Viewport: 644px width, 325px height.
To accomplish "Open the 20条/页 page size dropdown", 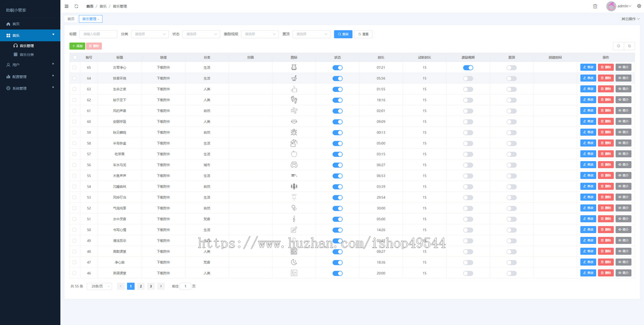I will 99,286.
